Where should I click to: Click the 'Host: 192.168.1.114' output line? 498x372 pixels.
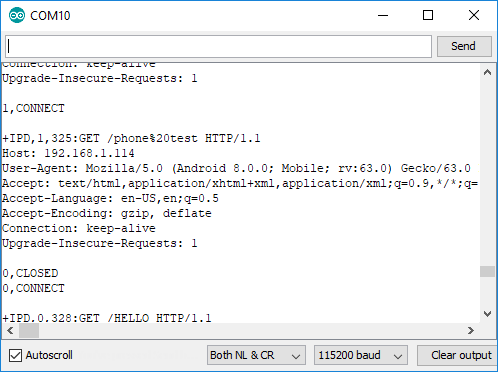pos(68,153)
